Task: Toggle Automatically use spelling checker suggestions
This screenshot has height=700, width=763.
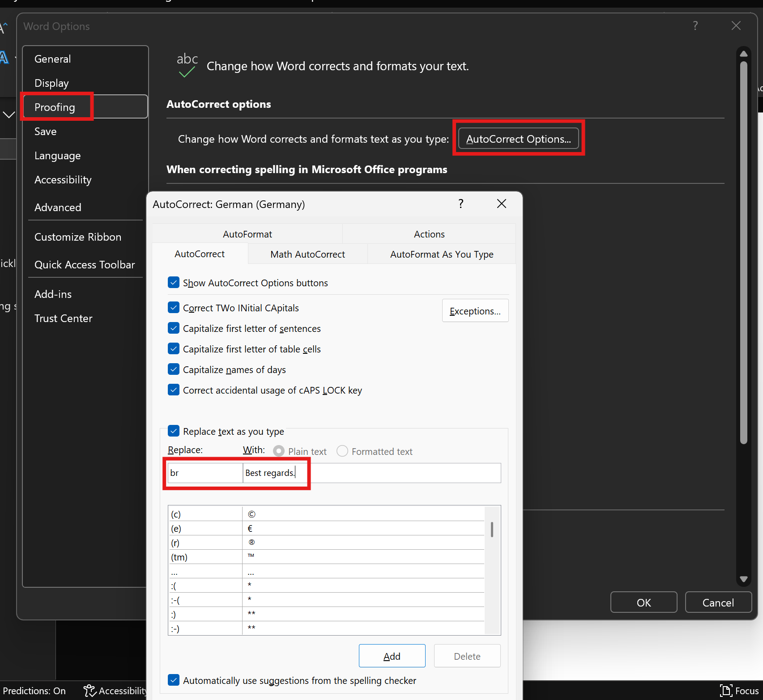Action: click(x=174, y=680)
